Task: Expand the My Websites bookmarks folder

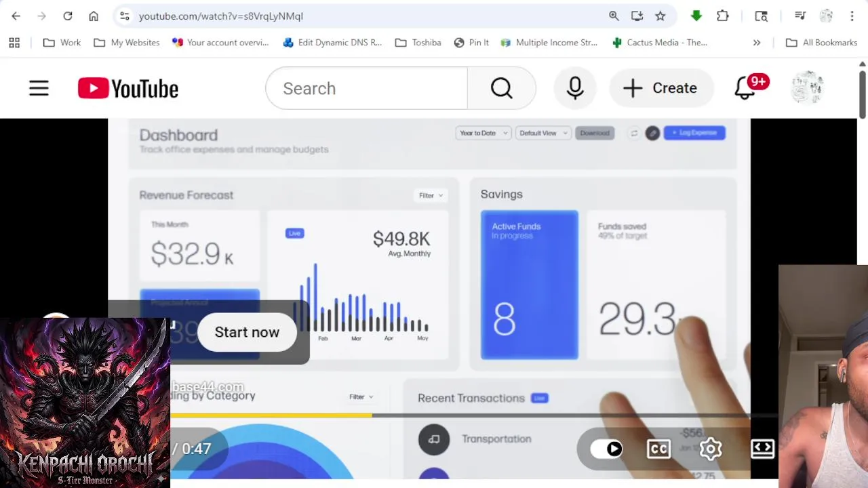Action: click(127, 42)
